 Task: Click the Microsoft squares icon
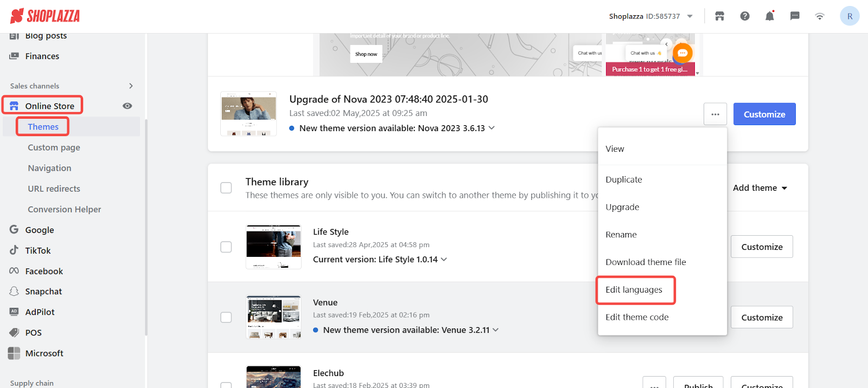coord(14,353)
